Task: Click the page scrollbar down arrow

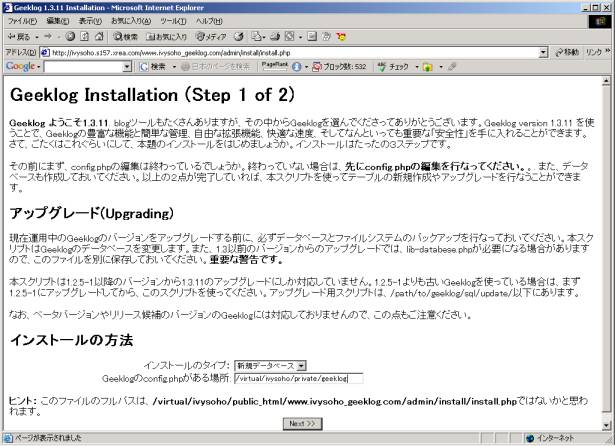Action: click(x=606, y=425)
